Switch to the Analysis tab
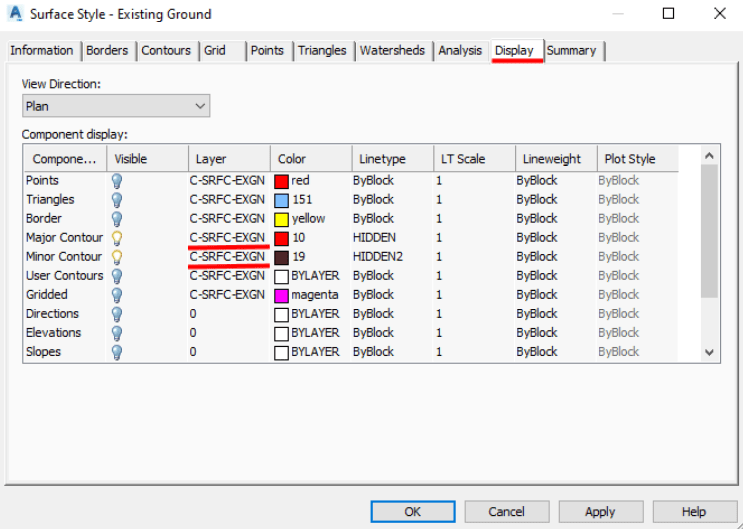The height and width of the screenshot is (529, 743). (x=460, y=51)
